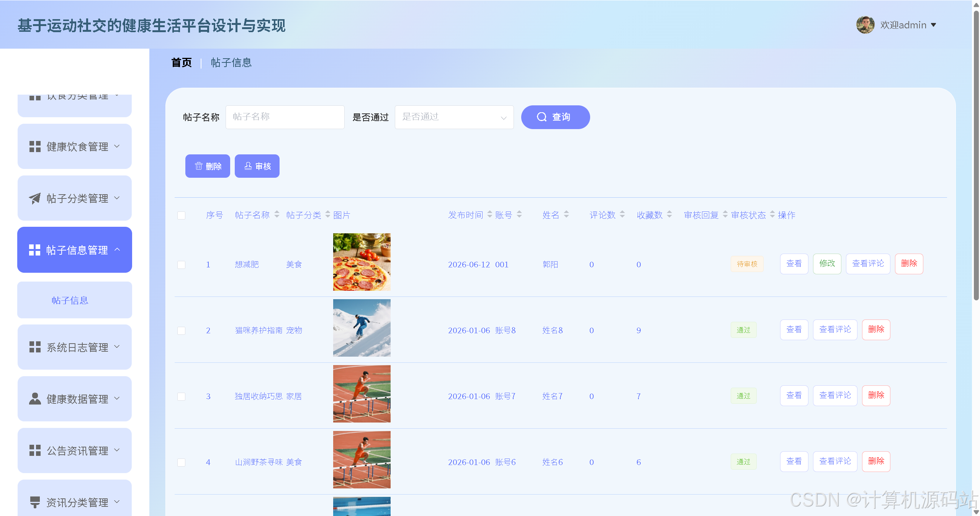Expand the 健康饮食管理 menu chevron
Image resolution: width=980 pixels, height=516 pixels.
[117, 146]
